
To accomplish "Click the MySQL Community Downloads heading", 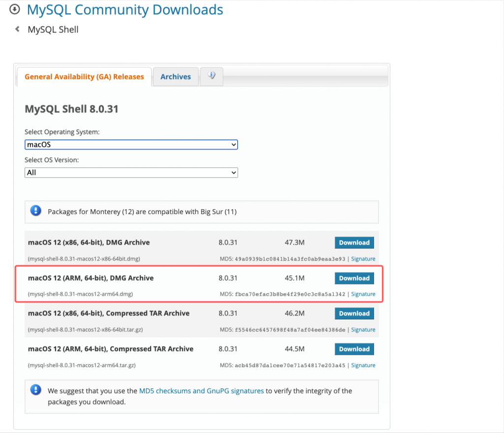I will click(x=125, y=10).
